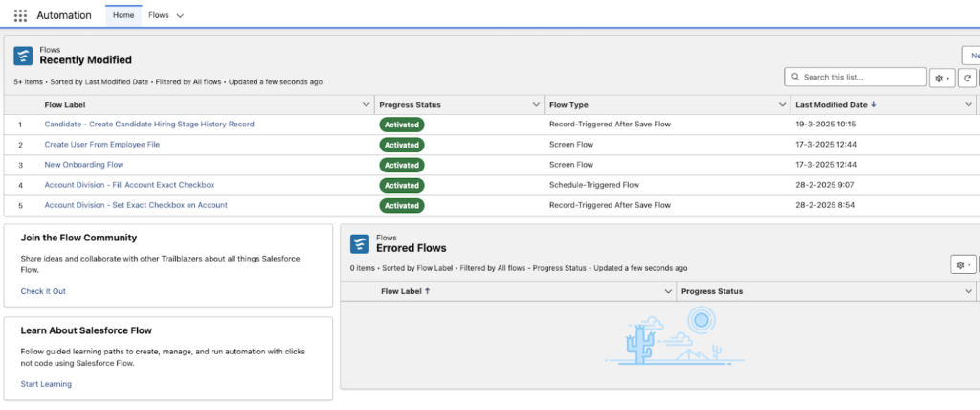Focus the Search this list field
The width and height of the screenshot is (980, 410).
[x=855, y=77]
